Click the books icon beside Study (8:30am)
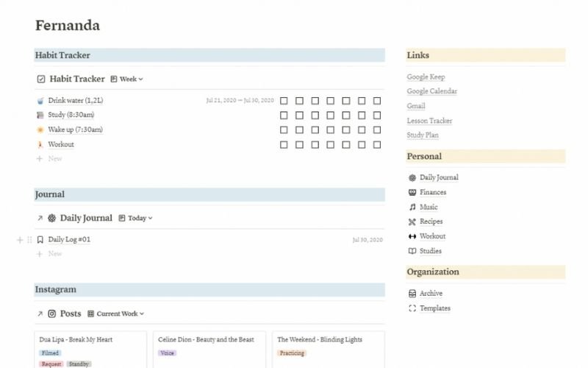This screenshot has width=588, height=368. point(40,116)
